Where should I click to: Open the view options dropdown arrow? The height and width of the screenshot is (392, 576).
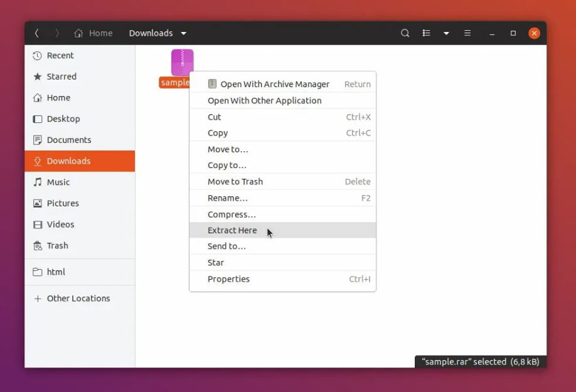click(445, 33)
